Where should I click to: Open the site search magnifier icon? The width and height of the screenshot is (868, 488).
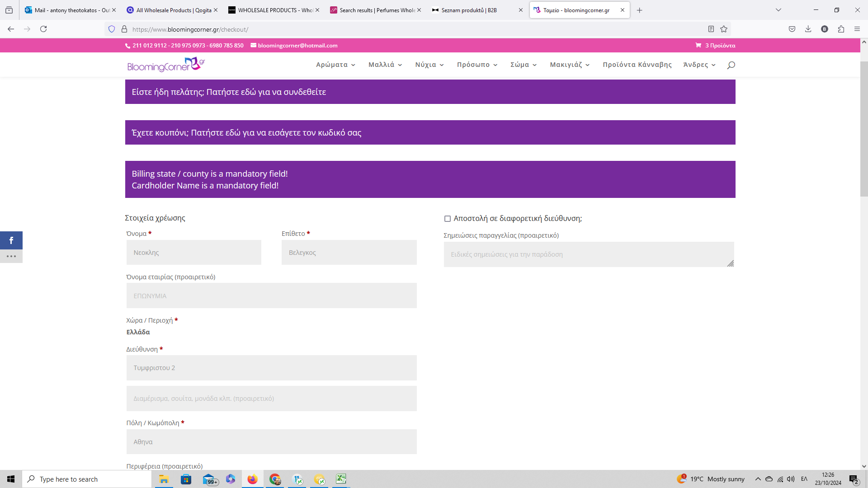(x=731, y=65)
